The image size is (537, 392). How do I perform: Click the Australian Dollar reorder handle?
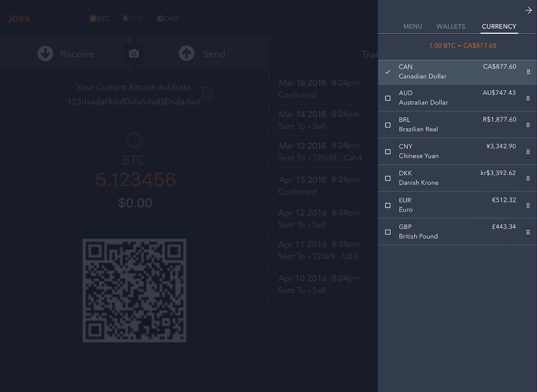point(528,98)
